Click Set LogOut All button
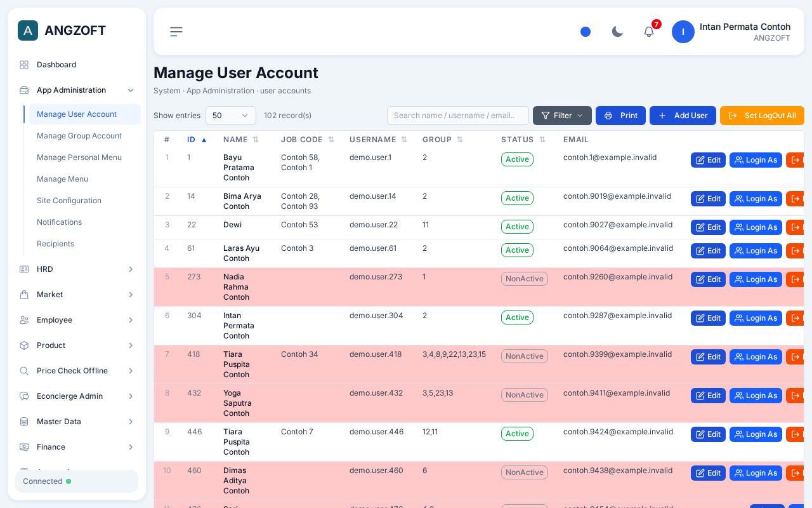This screenshot has width=812, height=508. 762,116
